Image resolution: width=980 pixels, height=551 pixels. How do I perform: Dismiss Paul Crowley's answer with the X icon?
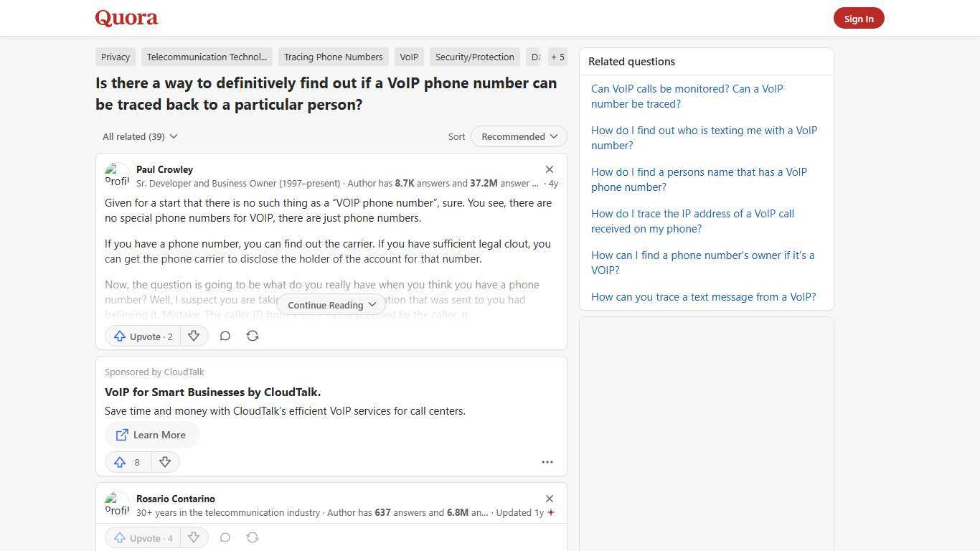pyautogui.click(x=549, y=169)
